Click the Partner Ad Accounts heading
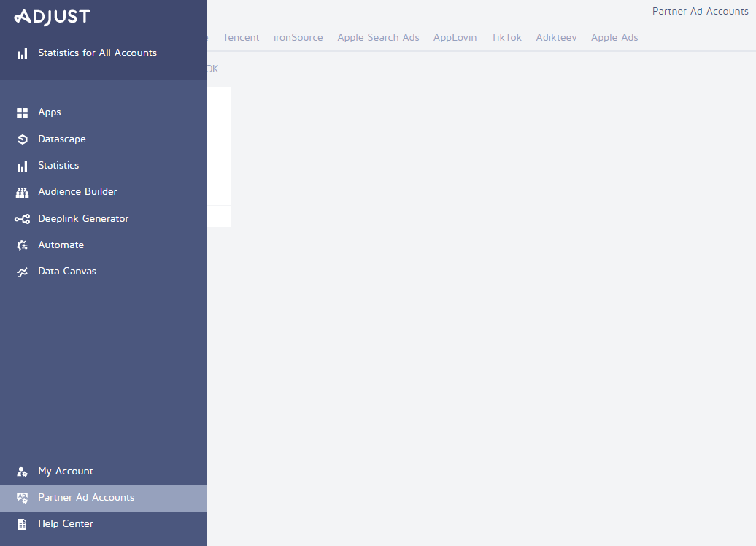This screenshot has height=546, width=756. (x=700, y=11)
